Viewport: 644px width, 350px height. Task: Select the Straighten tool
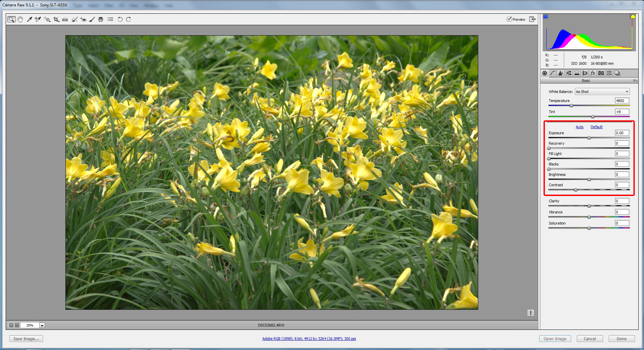(x=65, y=19)
